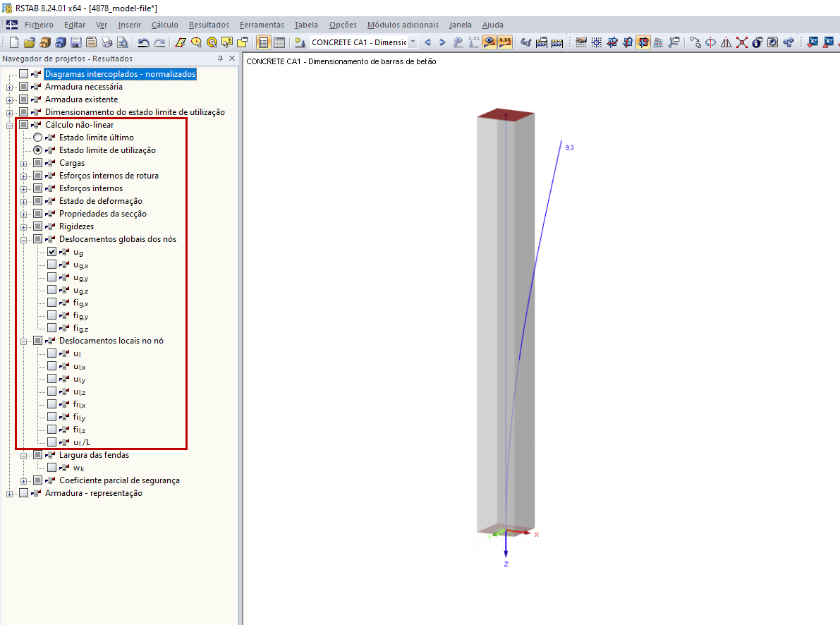Click the red cross deletion tool icon
Image resolution: width=840 pixels, height=625 pixels.
click(741, 42)
